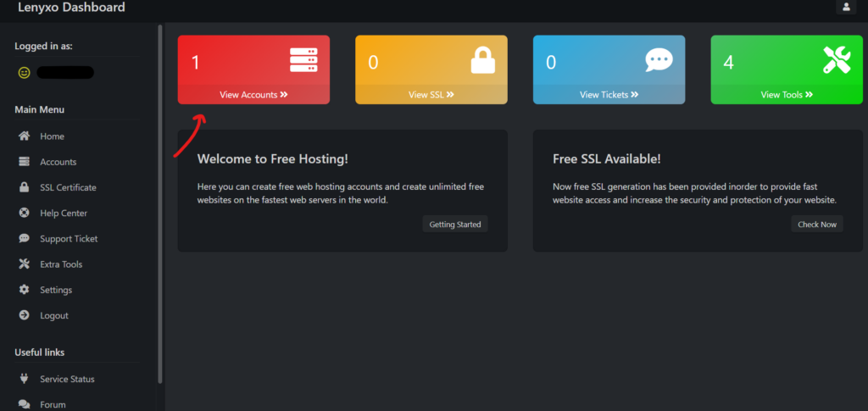Click the Getting Started button
This screenshot has height=411, width=868.
[x=455, y=224]
